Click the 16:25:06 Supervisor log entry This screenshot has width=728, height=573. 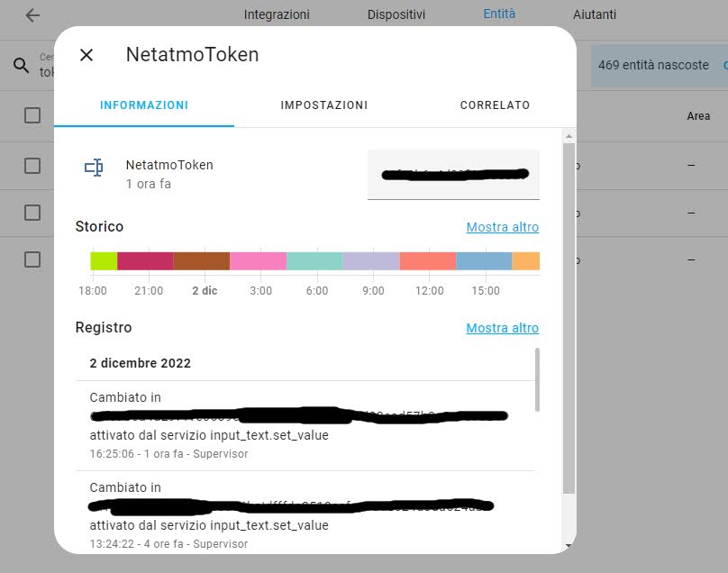305,425
